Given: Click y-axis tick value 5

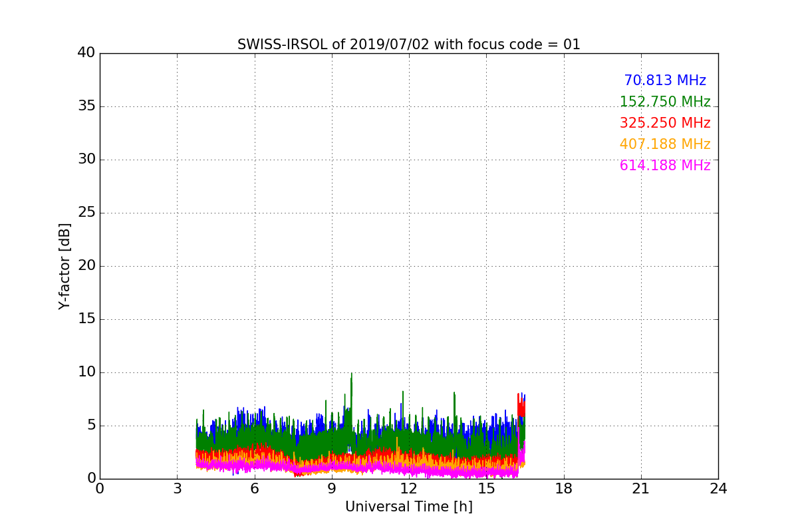Looking at the screenshot, I should pos(90,426).
